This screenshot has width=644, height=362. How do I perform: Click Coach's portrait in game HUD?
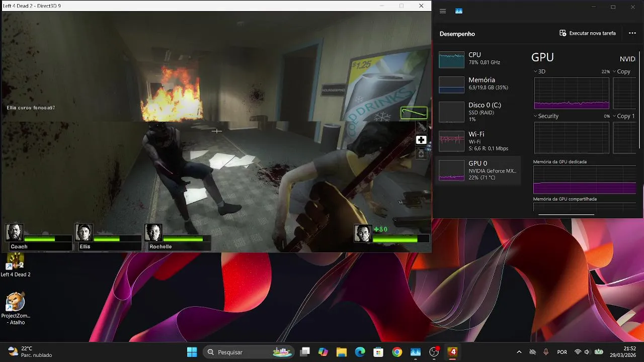click(15, 232)
